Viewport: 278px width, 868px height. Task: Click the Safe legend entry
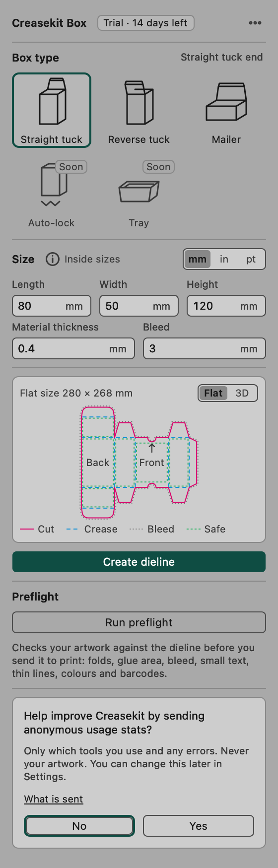click(x=206, y=529)
